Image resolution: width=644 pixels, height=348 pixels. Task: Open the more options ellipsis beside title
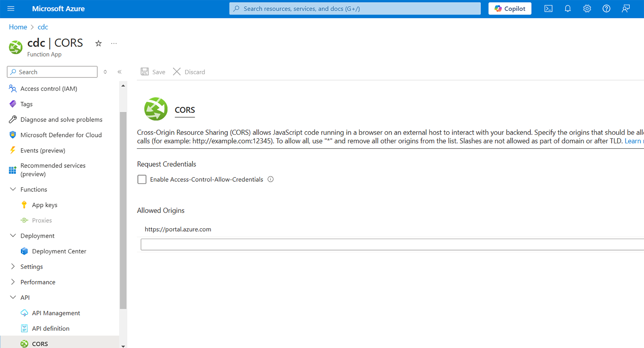coord(114,43)
